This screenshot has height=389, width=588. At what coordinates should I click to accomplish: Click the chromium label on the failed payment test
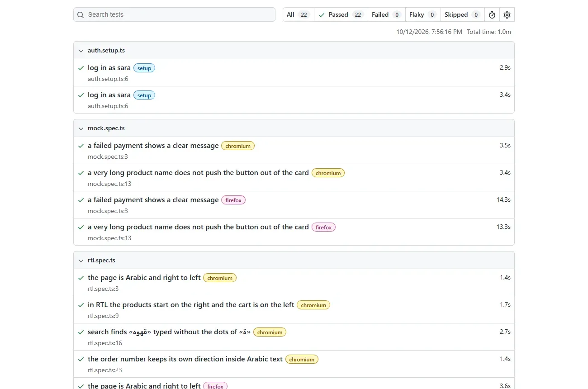click(x=238, y=146)
